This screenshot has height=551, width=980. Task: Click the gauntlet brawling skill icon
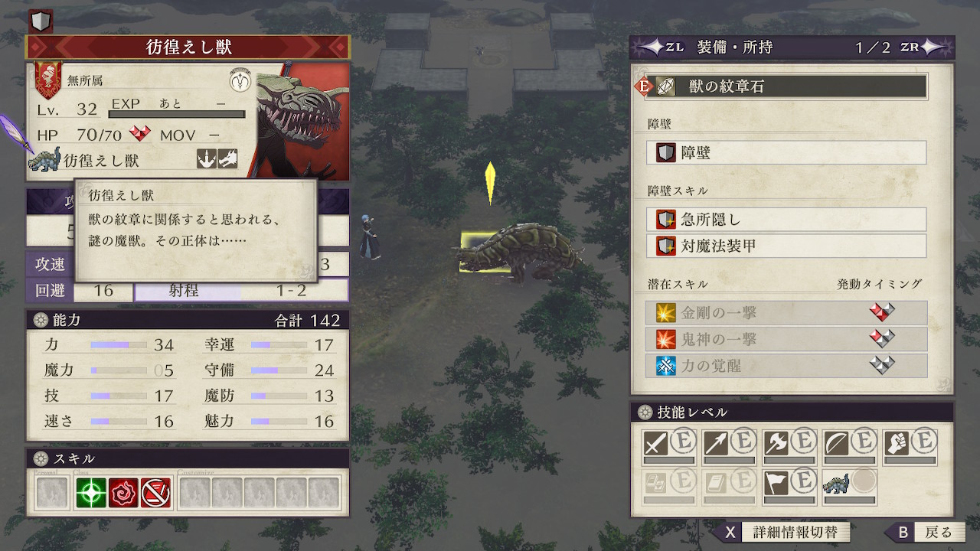click(x=897, y=443)
